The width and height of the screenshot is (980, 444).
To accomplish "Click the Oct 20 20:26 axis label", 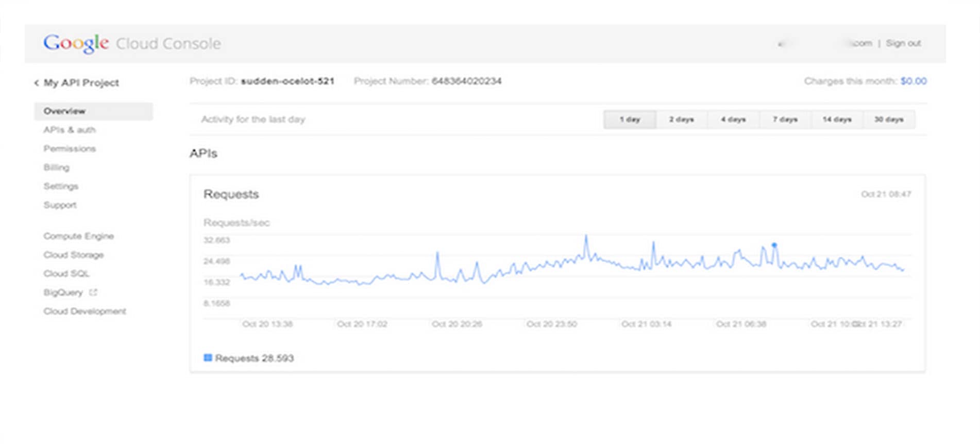I will [457, 324].
